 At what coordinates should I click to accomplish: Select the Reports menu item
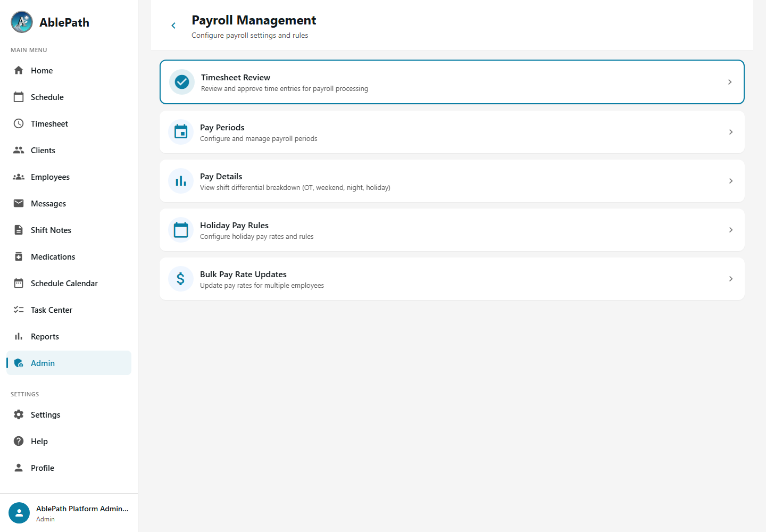pos(69,336)
